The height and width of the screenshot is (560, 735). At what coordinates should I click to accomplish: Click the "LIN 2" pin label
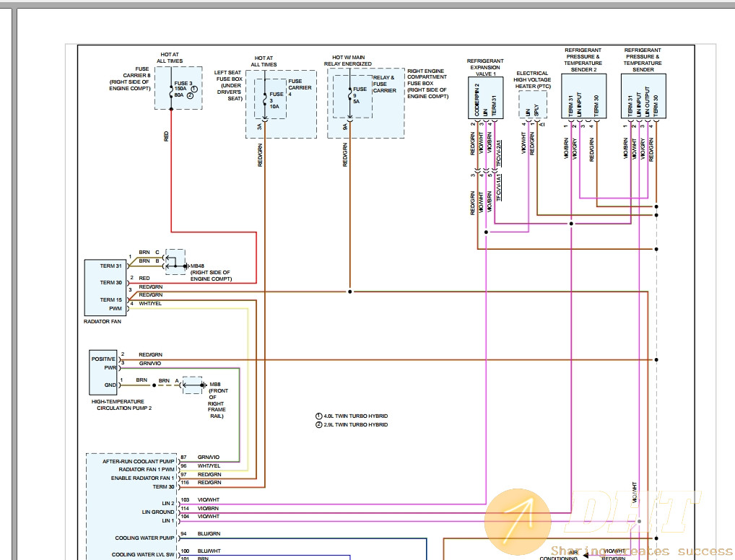point(168,504)
